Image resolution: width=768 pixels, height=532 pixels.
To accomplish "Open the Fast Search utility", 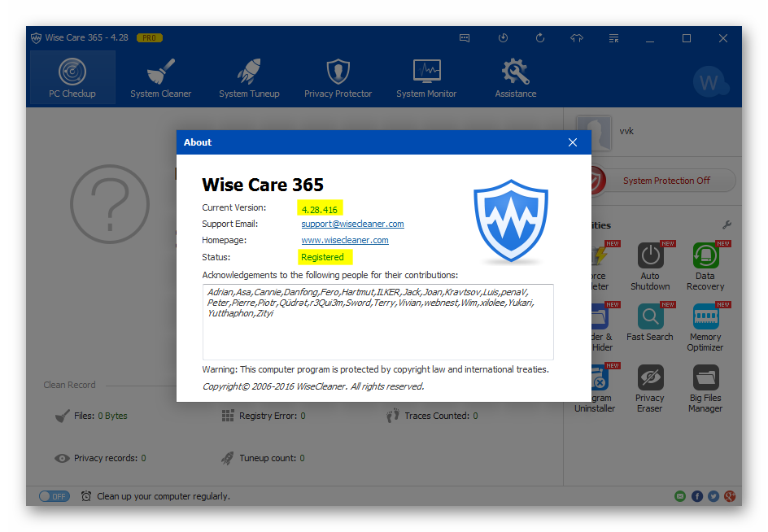I will [x=650, y=322].
